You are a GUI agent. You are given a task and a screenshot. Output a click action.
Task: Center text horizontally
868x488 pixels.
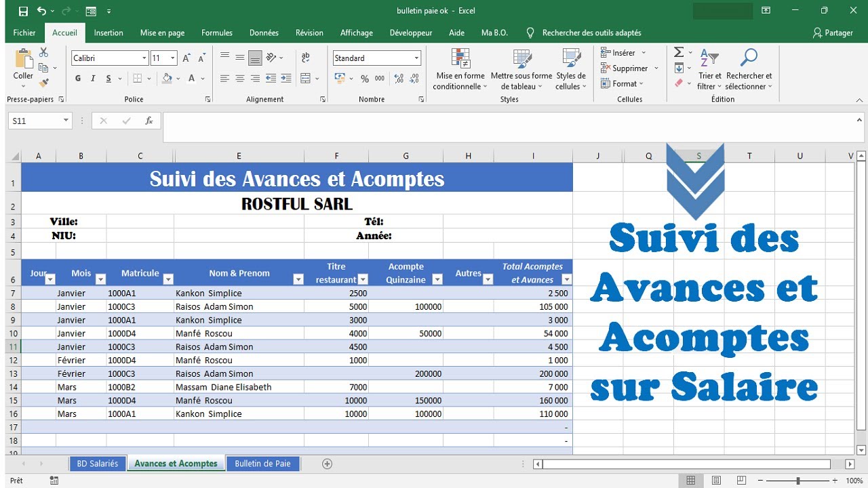coord(240,79)
